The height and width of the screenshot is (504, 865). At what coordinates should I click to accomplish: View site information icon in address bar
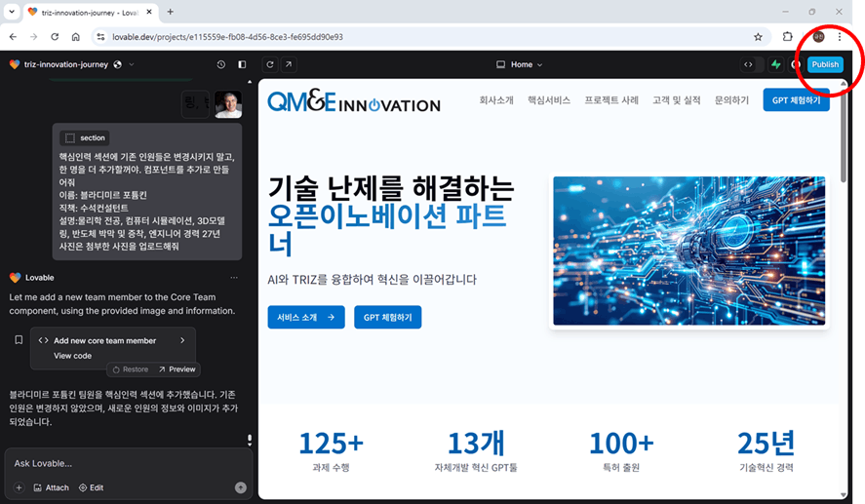click(x=100, y=36)
